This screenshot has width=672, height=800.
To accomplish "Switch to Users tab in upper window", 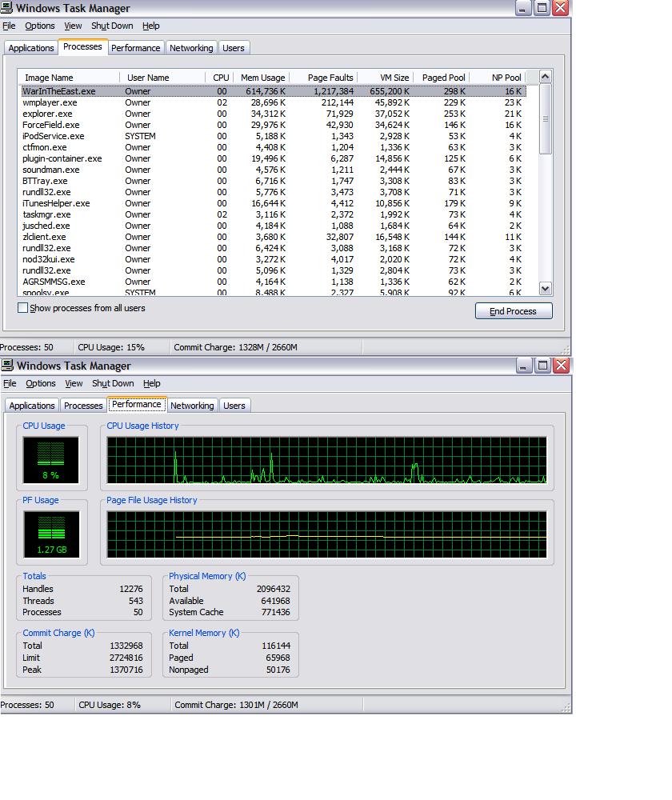I will (233, 48).
